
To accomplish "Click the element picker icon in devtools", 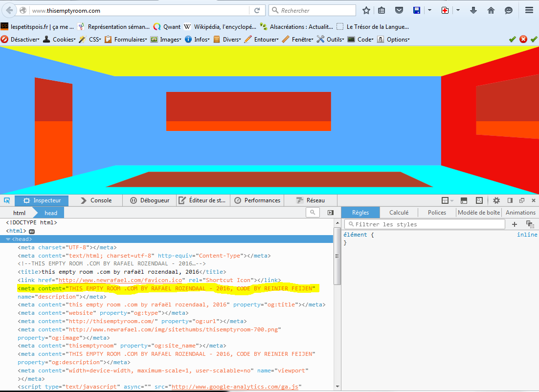I will [7, 200].
